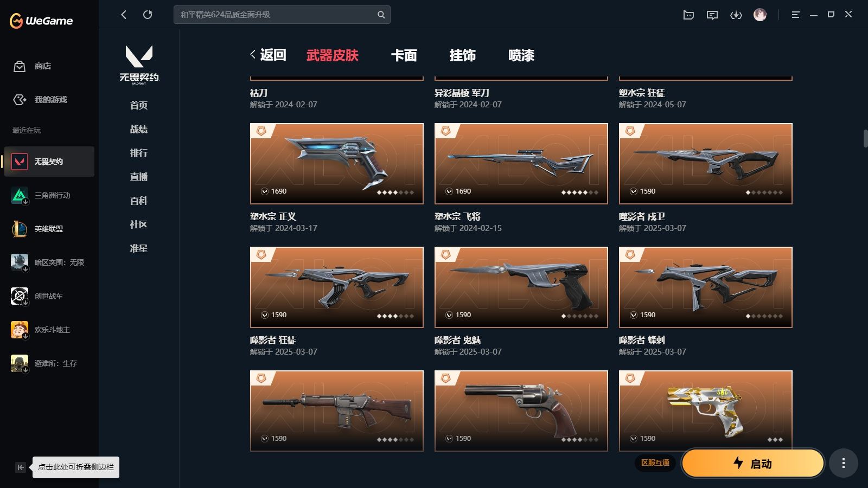Click the 返回 back link
This screenshot has height=488, width=868.
[268, 55]
